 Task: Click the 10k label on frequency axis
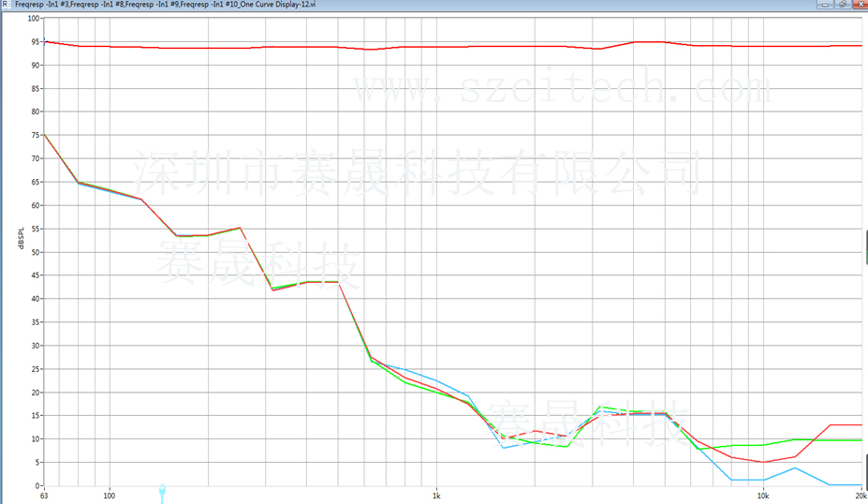coord(763,496)
